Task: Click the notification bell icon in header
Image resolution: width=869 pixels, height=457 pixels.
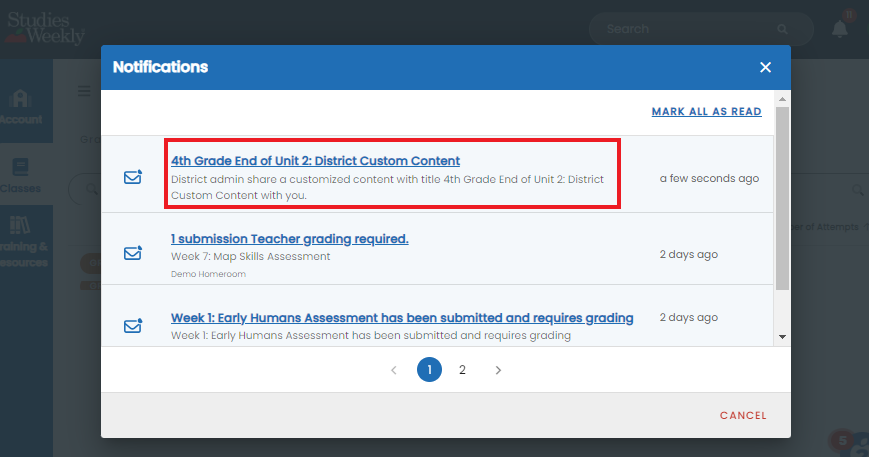Action: pos(840,29)
